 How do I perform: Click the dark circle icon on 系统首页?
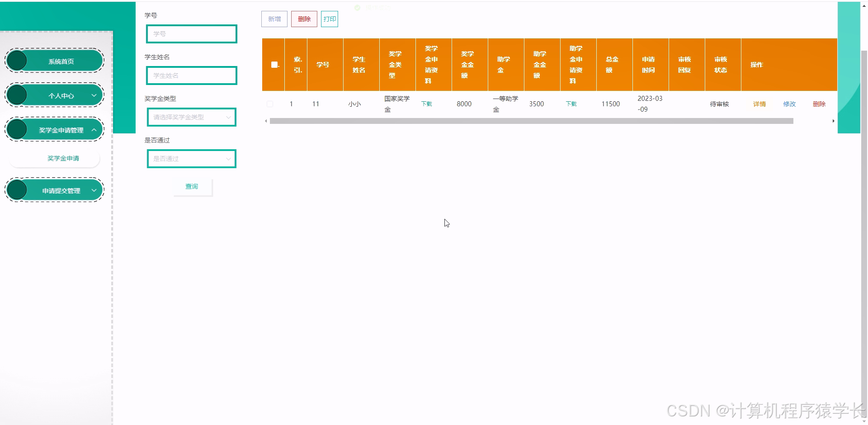17,61
